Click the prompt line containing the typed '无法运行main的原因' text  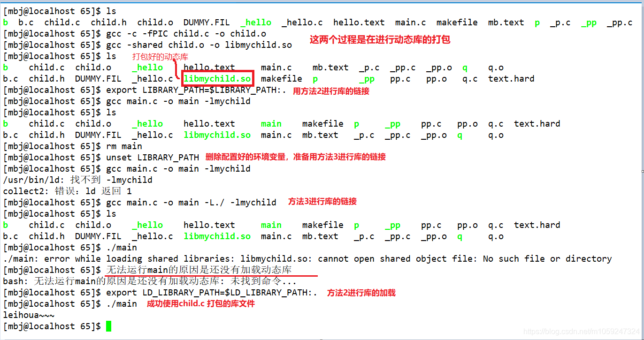147,270
